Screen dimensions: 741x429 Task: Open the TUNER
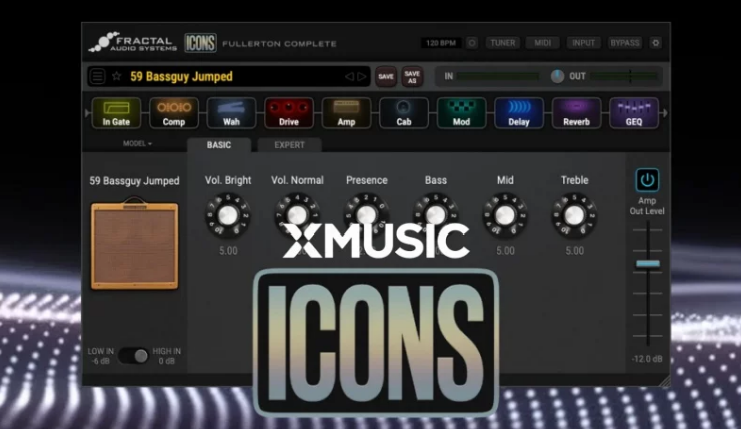click(x=502, y=43)
